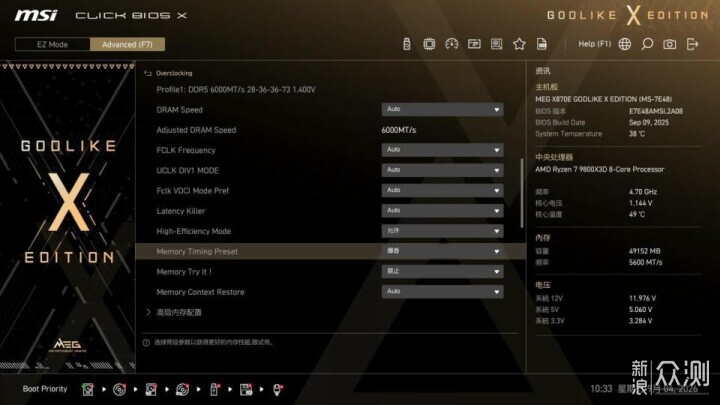
Task: Click the Boot Priority label
Action: tap(45, 389)
